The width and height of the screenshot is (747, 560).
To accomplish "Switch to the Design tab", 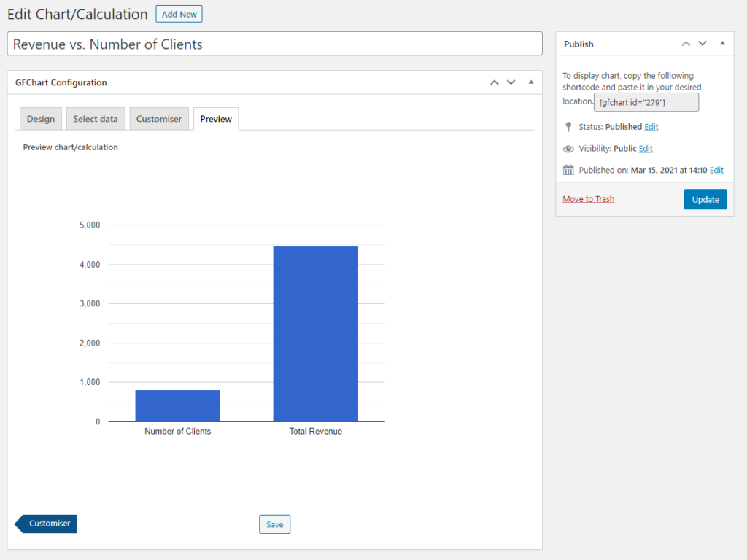I will [40, 118].
